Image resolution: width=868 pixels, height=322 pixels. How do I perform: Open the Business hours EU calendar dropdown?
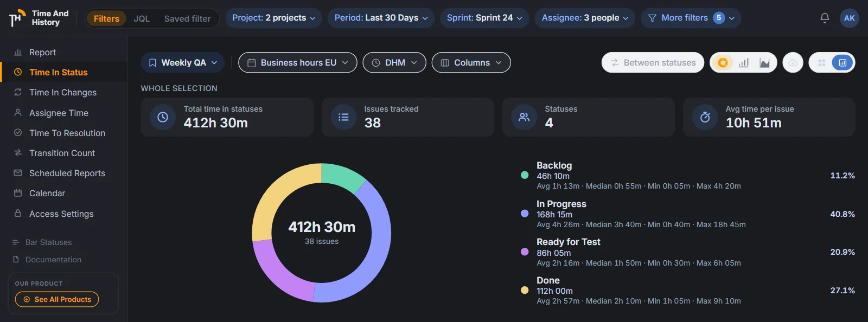coord(297,63)
